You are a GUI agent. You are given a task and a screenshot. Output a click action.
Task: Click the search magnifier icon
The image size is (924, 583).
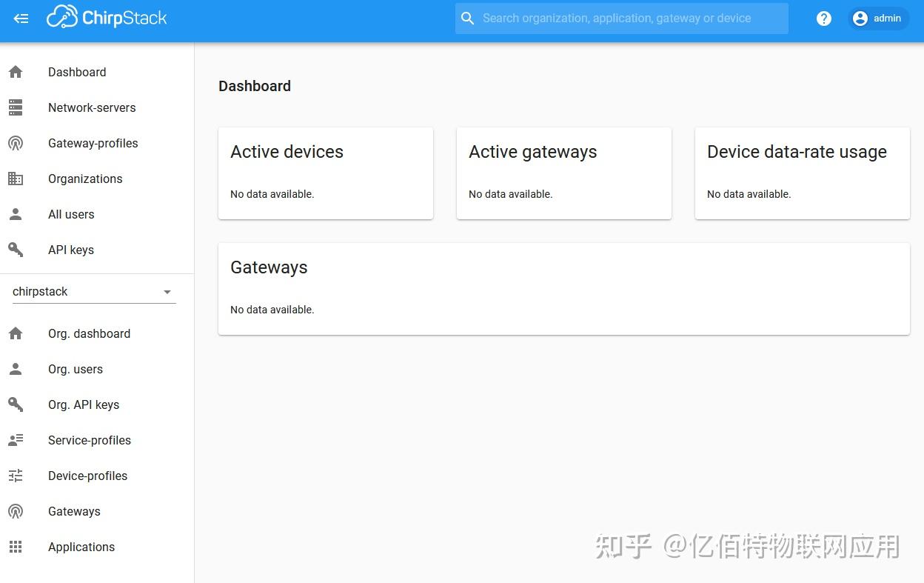467,18
